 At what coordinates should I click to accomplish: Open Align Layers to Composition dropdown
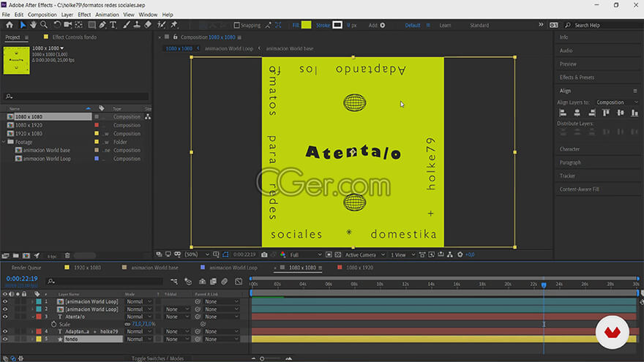click(617, 102)
